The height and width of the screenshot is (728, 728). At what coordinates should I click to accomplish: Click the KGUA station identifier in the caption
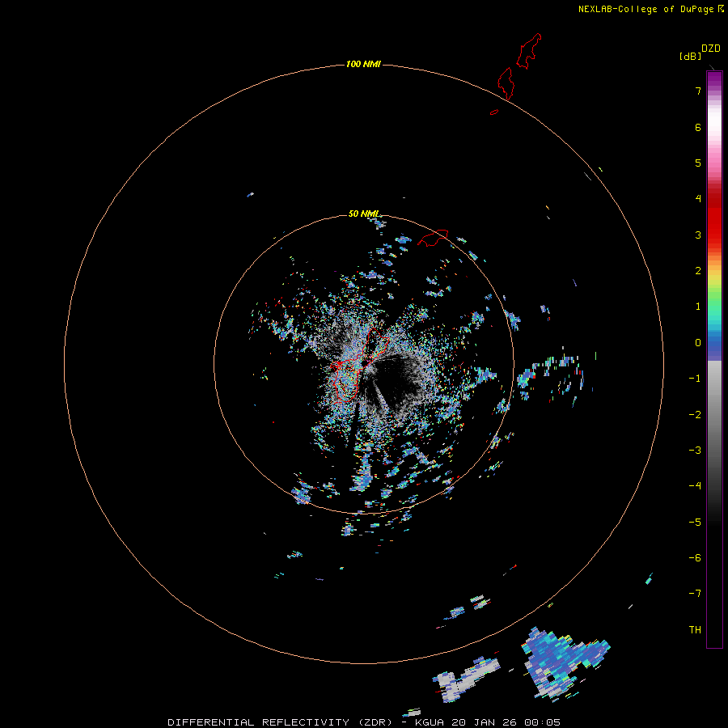[x=430, y=722]
